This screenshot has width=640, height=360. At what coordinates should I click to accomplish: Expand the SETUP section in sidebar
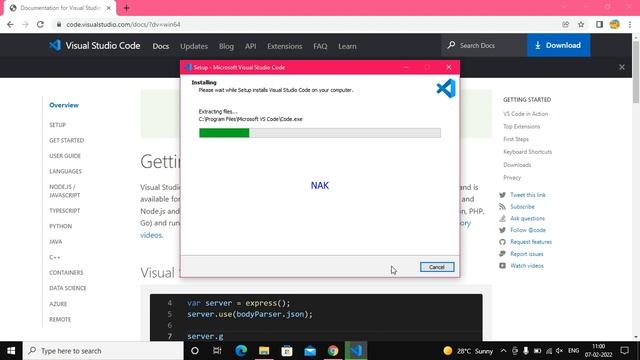(58, 125)
